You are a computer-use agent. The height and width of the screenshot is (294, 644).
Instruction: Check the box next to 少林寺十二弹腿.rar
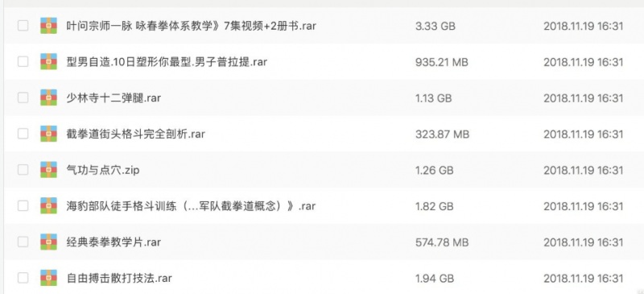[x=23, y=97]
